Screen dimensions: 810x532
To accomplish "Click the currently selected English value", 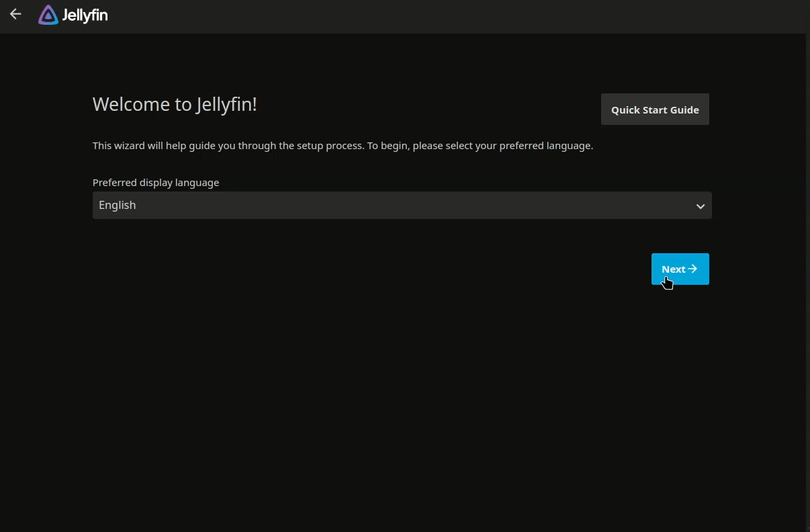I will pos(117,205).
